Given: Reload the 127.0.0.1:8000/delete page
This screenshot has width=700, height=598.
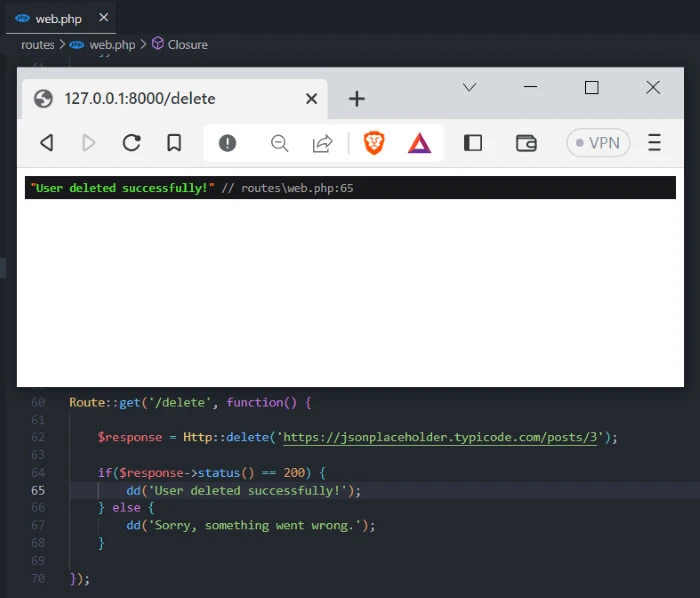Looking at the screenshot, I should [131, 143].
